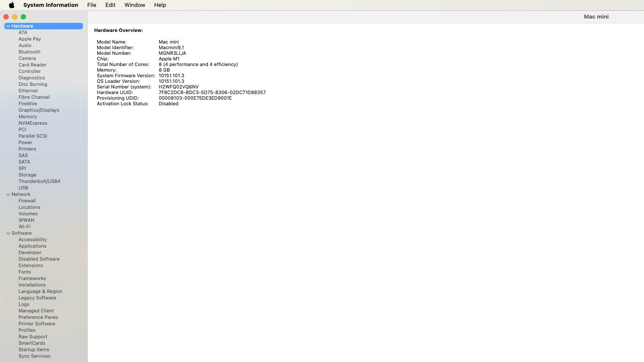The height and width of the screenshot is (362, 644).
Task: Select the SATA sidebar item
Action: coord(24,162)
